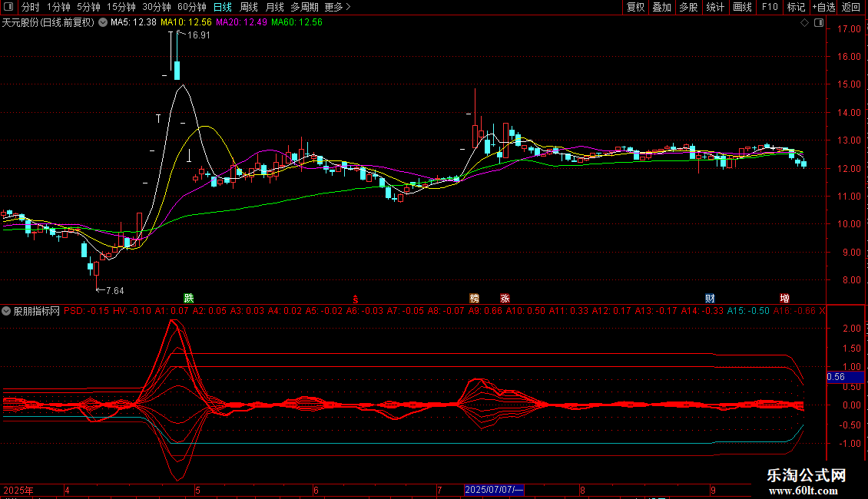Screen dimensions: 868x499
Task: Expand the 股朋指标网 indicator dropdown arrow
Action: pyautogui.click(x=7, y=312)
